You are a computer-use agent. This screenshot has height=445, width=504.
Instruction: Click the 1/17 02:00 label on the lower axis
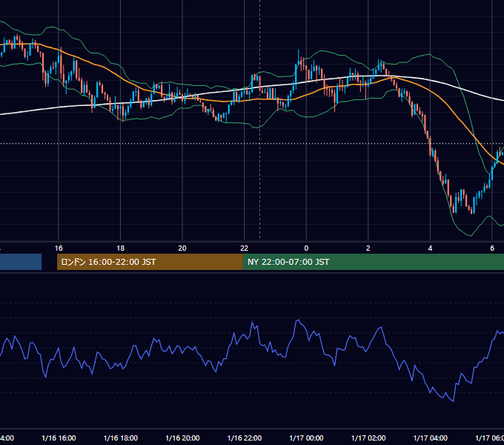368,438
